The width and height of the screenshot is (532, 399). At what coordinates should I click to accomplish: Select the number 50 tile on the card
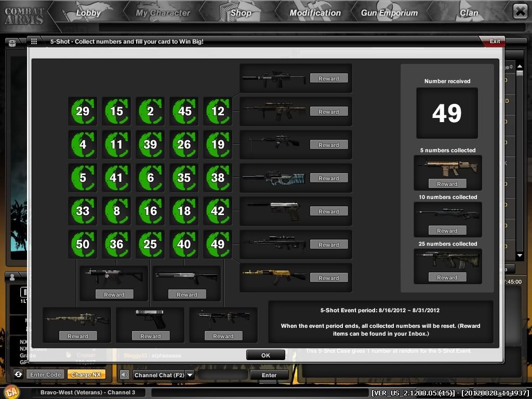coord(83,244)
